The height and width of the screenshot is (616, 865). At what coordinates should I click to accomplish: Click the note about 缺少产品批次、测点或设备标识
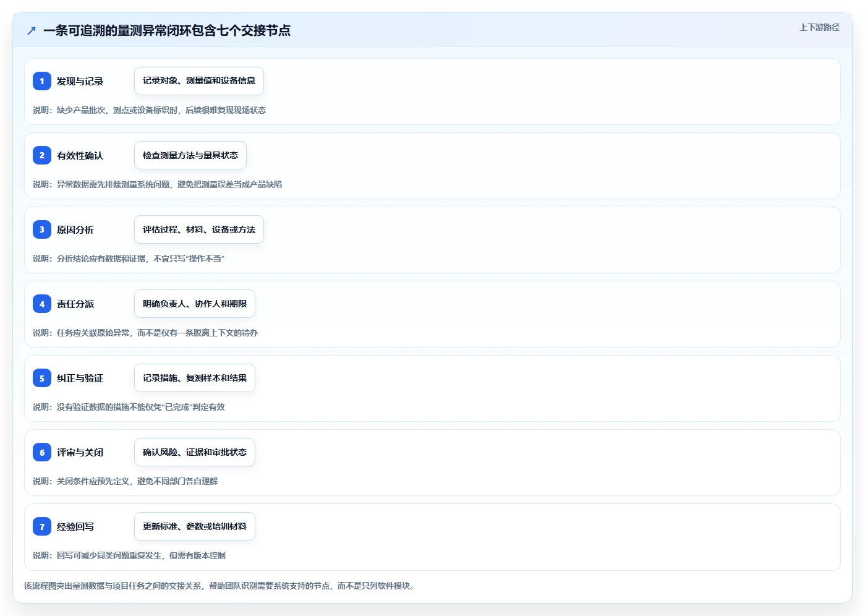(x=149, y=110)
